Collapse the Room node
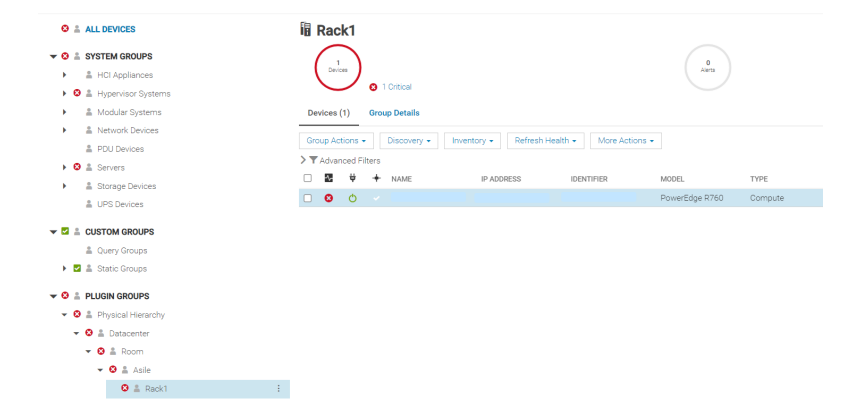856x419 pixels. point(89,351)
